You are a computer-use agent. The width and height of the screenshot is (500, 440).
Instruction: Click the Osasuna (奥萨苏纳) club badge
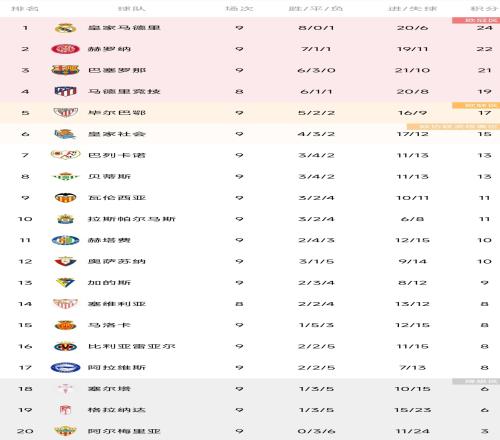pos(65,261)
